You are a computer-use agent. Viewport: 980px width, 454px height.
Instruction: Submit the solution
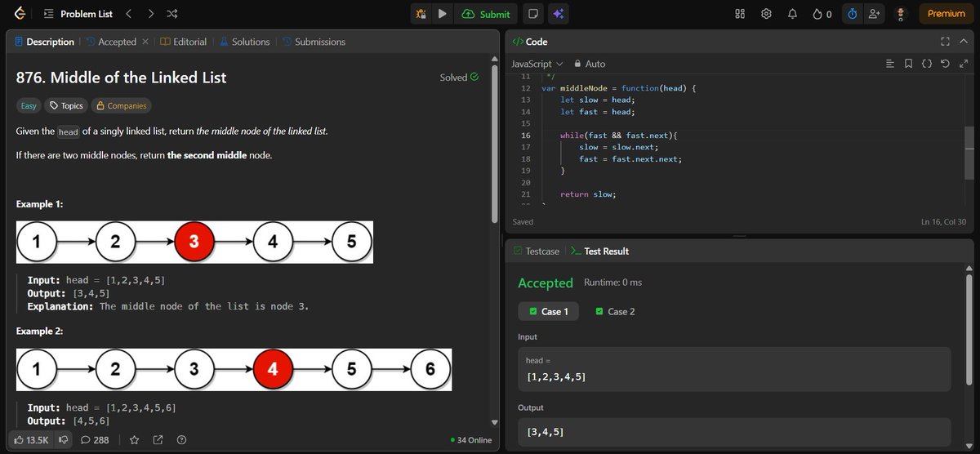486,14
